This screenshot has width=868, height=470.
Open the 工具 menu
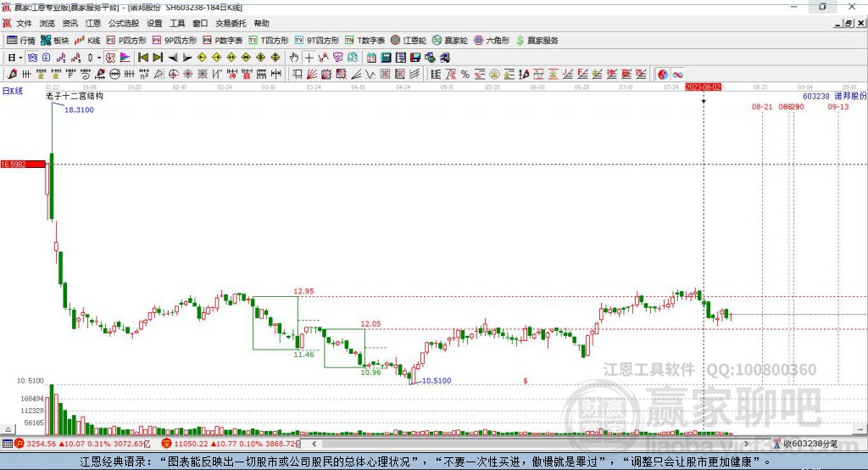[177, 23]
